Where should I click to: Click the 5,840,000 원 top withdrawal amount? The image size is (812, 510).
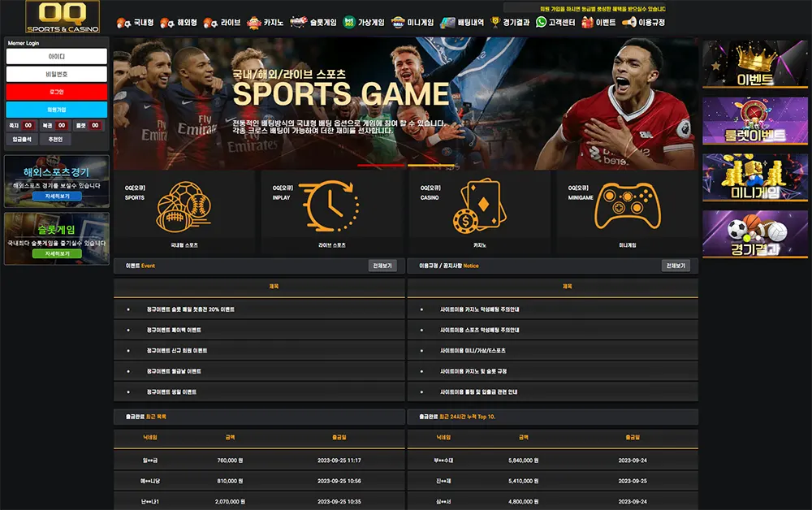pos(524,460)
